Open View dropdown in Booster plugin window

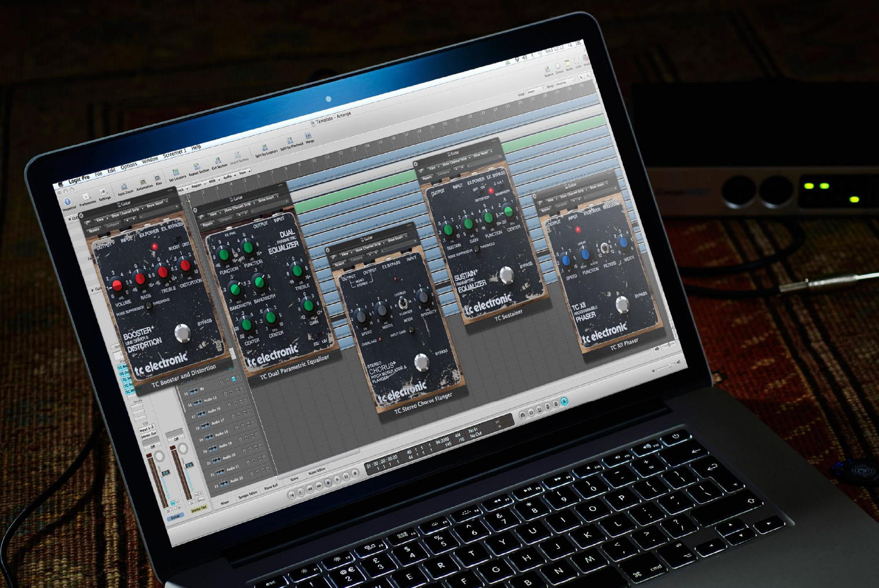[99, 220]
